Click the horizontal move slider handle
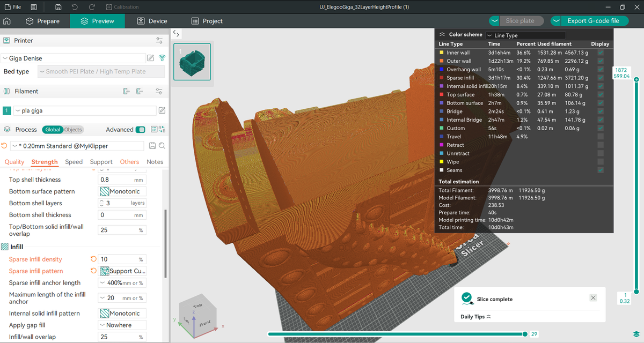The image size is (644, 343). tap(524, 334)
